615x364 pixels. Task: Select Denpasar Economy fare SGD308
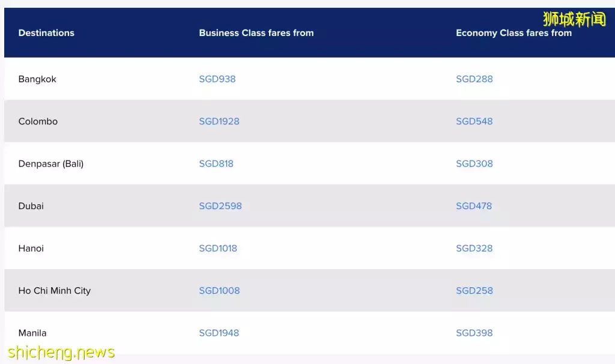tap(474, 163)
